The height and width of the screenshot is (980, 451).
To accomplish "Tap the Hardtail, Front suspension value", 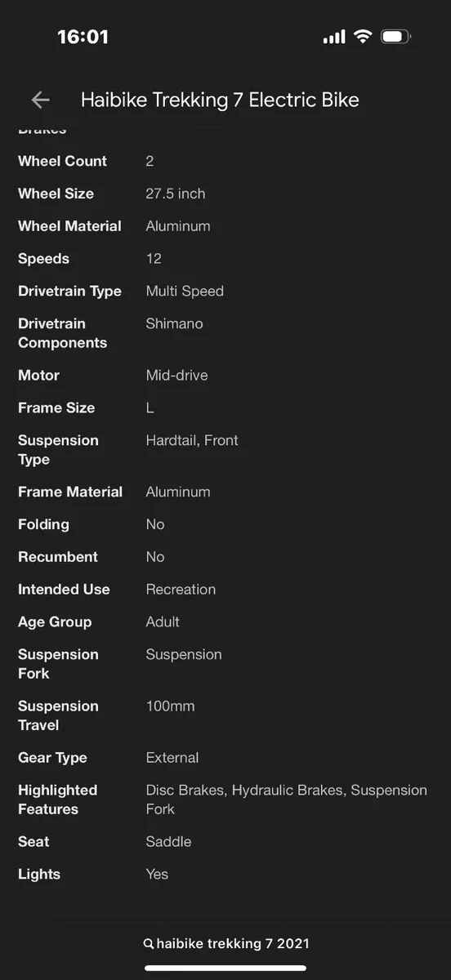I will click(x=192, y=440).
